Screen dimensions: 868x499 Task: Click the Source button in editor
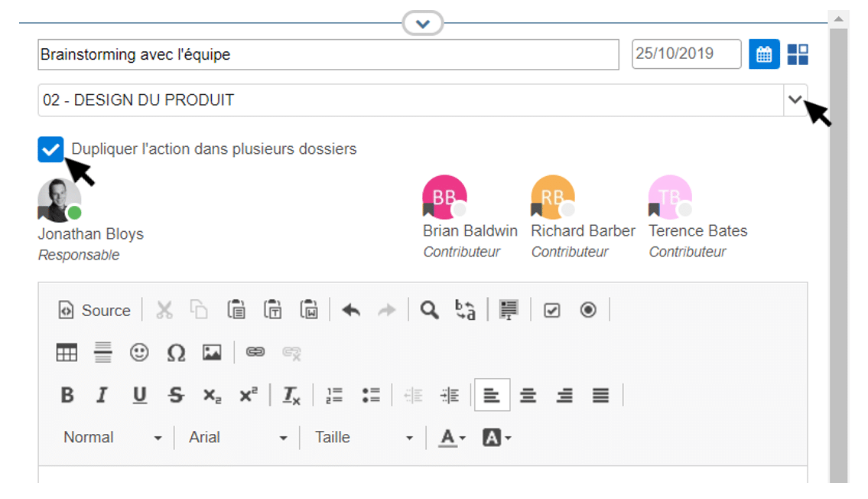click(96, 310)
